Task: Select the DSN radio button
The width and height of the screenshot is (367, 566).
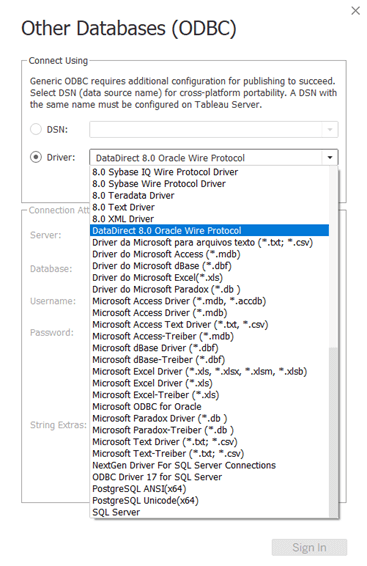Action: (36, 129)
